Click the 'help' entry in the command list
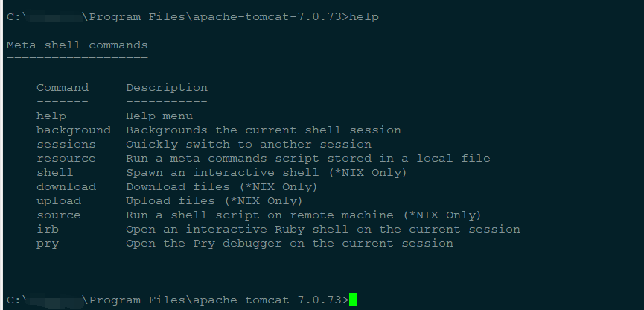The height and width of the screenshot is (310, 644). [x=51, y=116]
